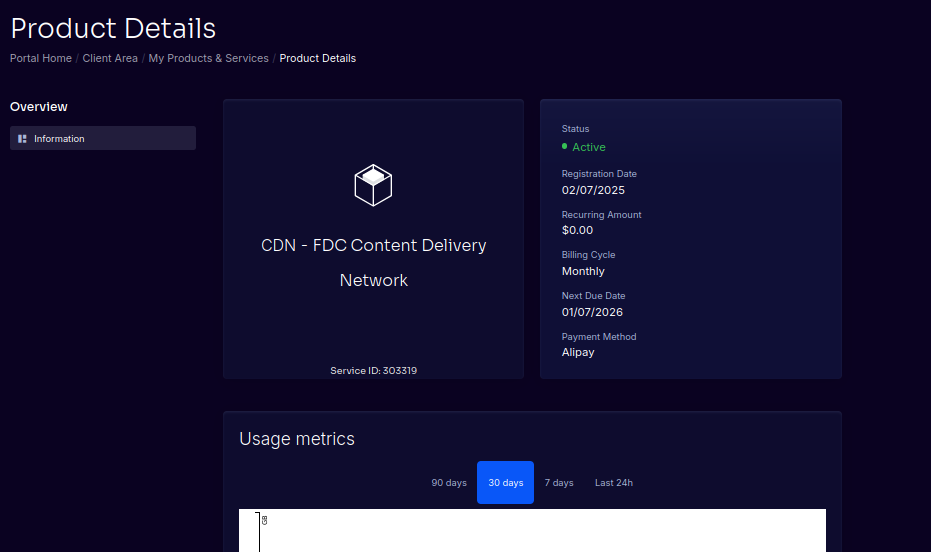
Task: Click the Information sidebar icon
Action: tap(22, 139)
